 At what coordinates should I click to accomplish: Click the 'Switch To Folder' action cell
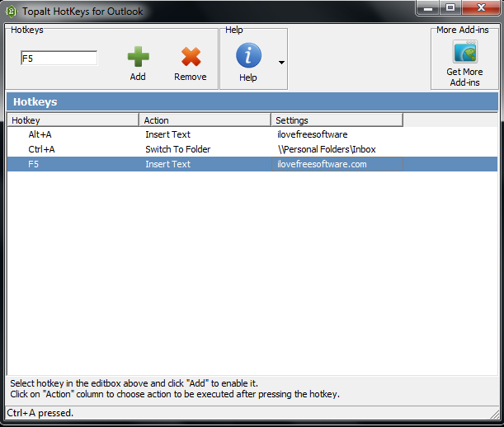tap(177, 149)
